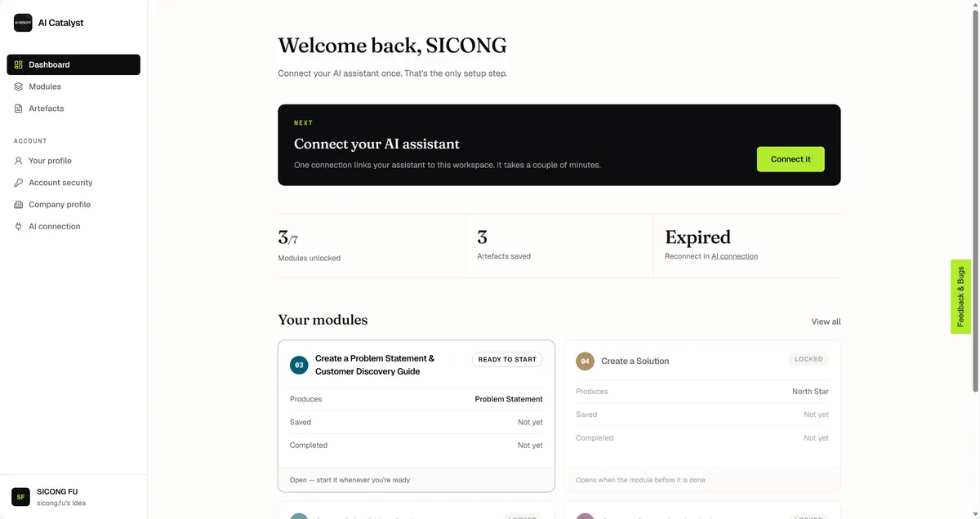This screenshot has width=980, height=519.
Task: Open the Feedback & Bugs side tab
Action: coord(960,297)
